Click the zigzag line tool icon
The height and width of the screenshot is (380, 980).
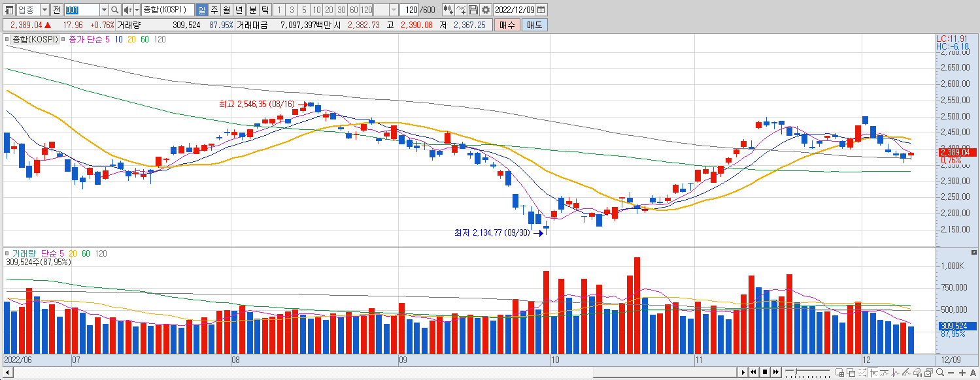point(895,373)
